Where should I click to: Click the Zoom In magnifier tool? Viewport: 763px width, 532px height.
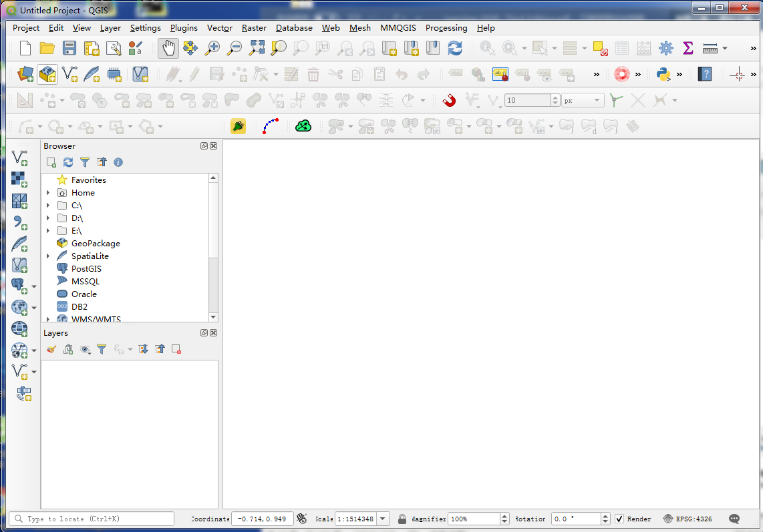212,48
